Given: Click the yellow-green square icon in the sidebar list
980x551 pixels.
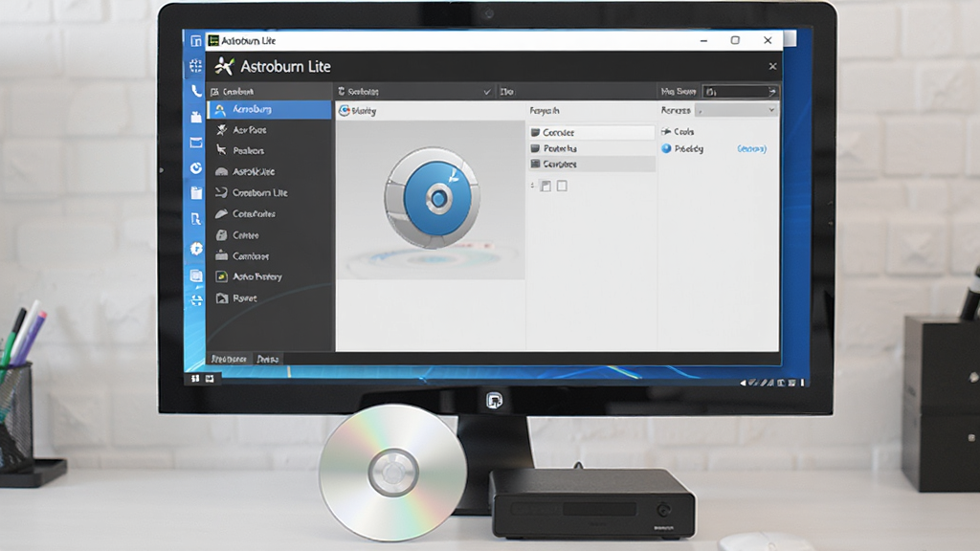Looking at the screenshot, I should coord(221,276).
